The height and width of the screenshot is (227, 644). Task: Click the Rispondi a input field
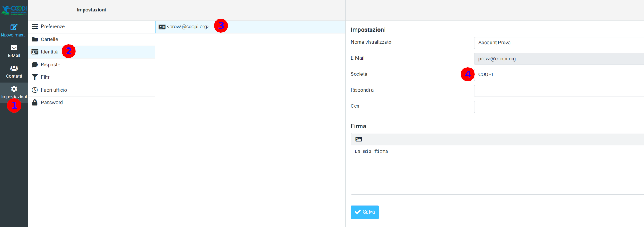[558, 91]
